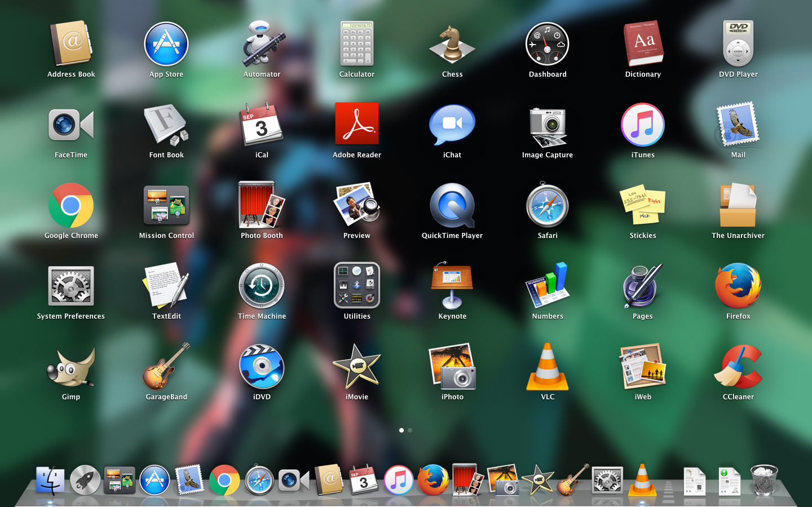The height and width of the screenshot is (507, 812).
Task: Click Finder in the Dock
Action: coord(50,480)
